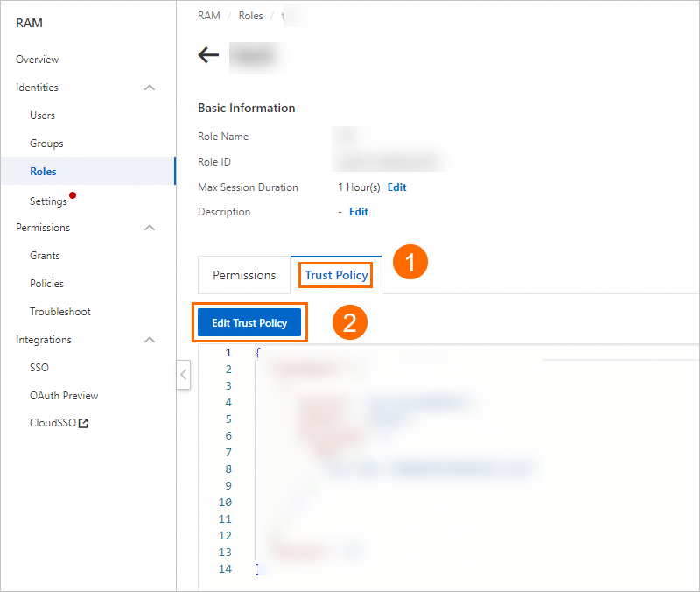Click line number 14 in policy editor

tap(225, 569)
